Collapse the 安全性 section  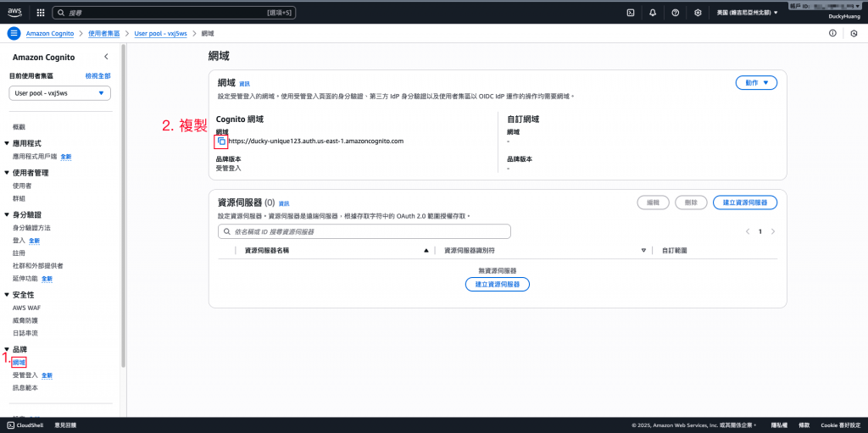[x=7, y=295]
